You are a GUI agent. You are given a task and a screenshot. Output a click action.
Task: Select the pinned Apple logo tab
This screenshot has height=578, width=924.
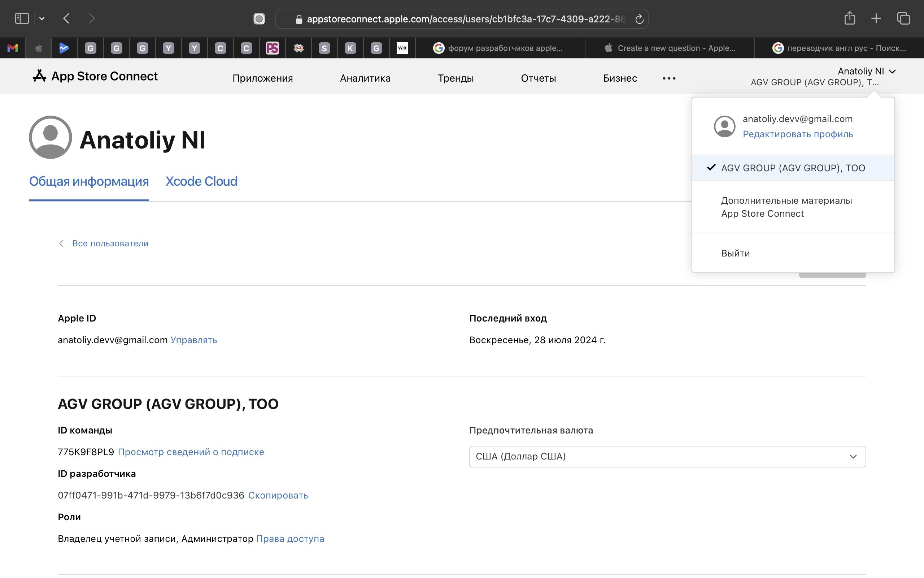pos(39,48)
